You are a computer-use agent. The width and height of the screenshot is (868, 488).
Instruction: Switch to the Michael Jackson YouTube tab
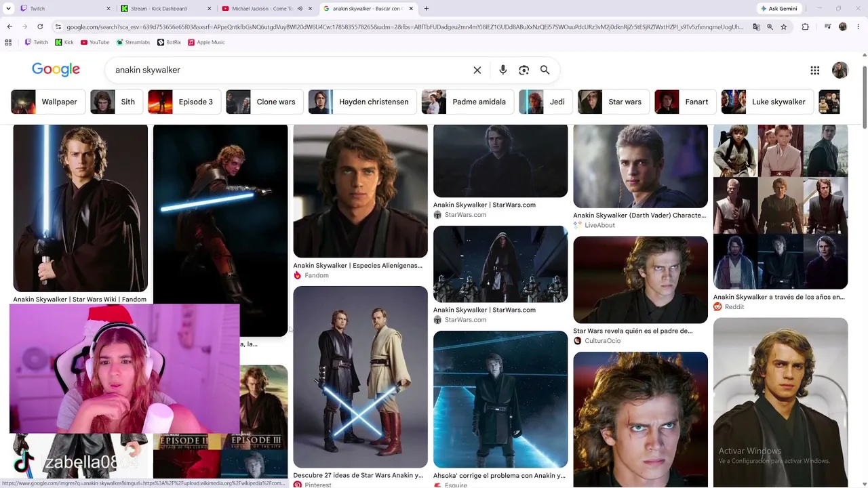click(267, 9)
